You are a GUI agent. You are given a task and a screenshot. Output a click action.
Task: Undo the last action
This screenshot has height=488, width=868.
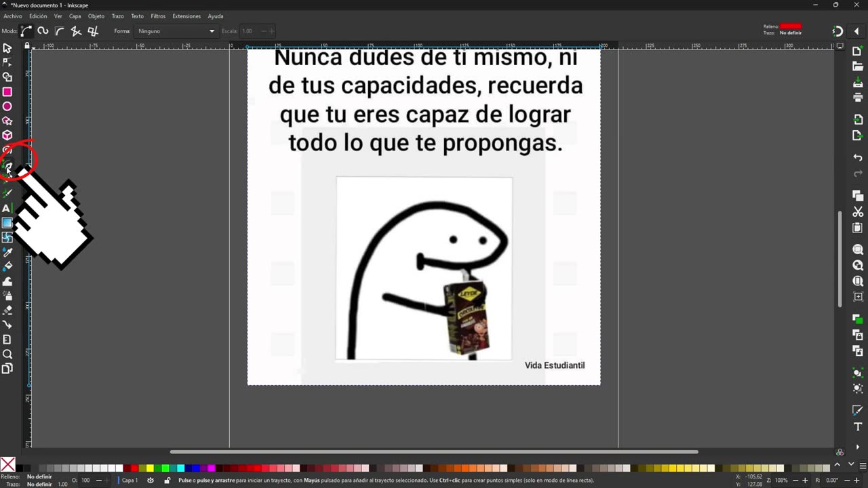coord(858,157)
